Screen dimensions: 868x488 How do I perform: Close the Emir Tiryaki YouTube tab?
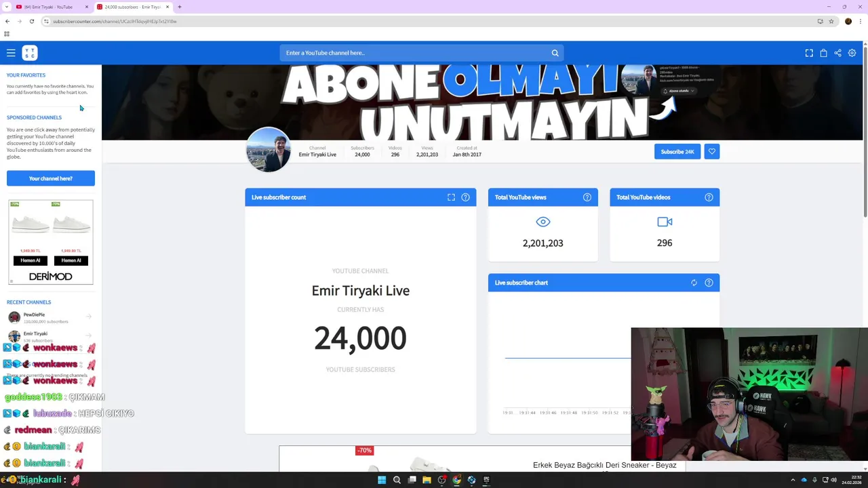[87, 7]
